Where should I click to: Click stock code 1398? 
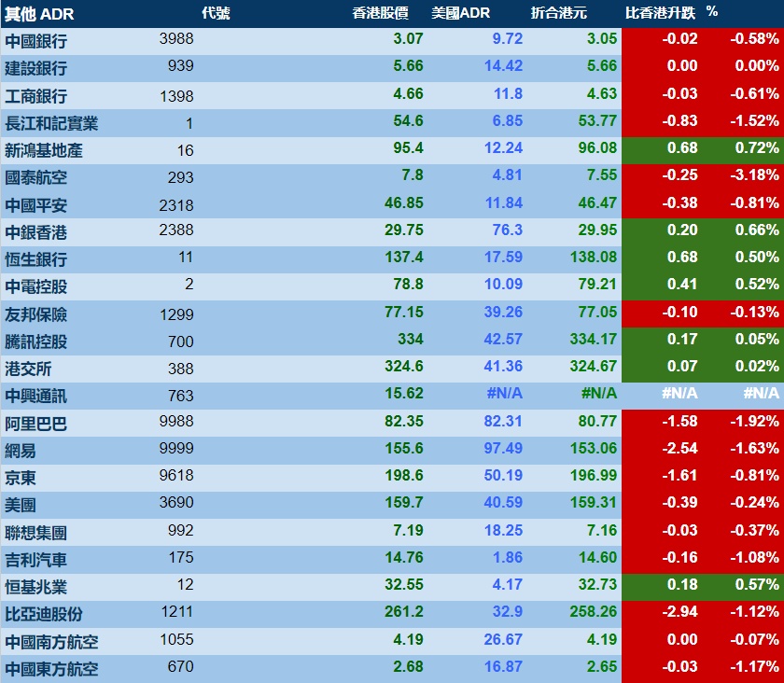tap(176, 95)
